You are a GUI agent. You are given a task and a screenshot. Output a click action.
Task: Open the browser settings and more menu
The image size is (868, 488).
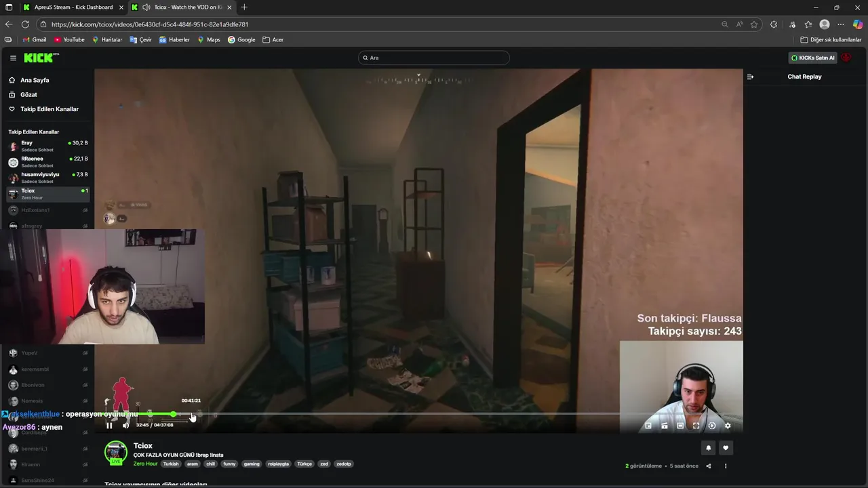click(x=841, y=24)
